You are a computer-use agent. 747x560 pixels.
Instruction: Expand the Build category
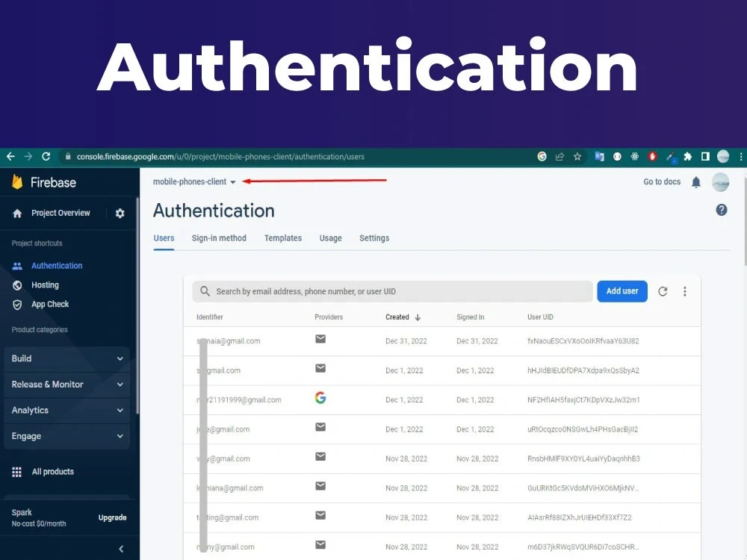(66, 358)
